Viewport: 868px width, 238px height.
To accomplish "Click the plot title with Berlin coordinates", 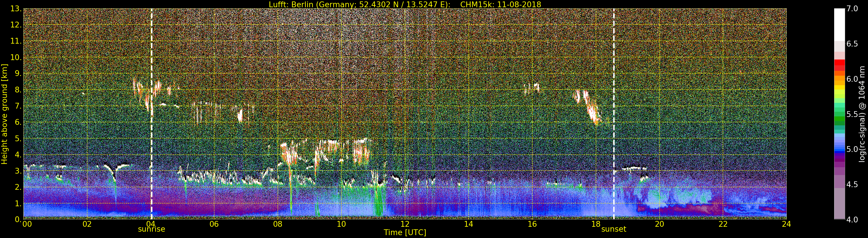I will 405,4.
